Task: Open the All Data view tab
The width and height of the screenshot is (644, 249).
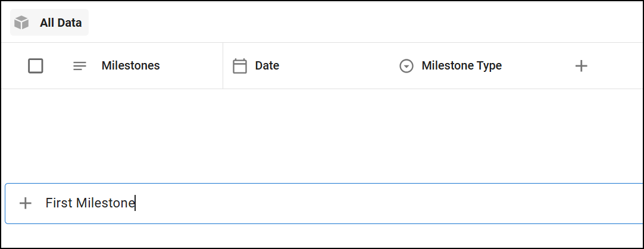Action: pyautogui.click(x=60, y=23)
